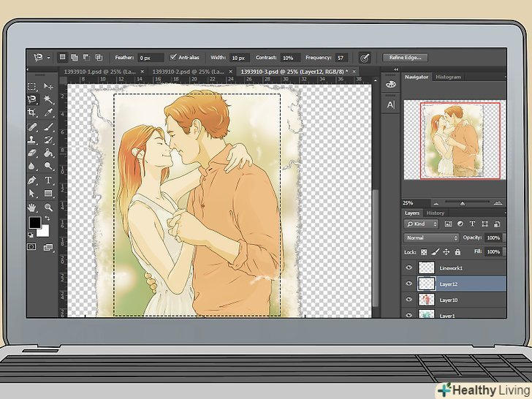Screen dimensions: 532x399
Task: Activate the Hand tool
Action: pos(32,207)
